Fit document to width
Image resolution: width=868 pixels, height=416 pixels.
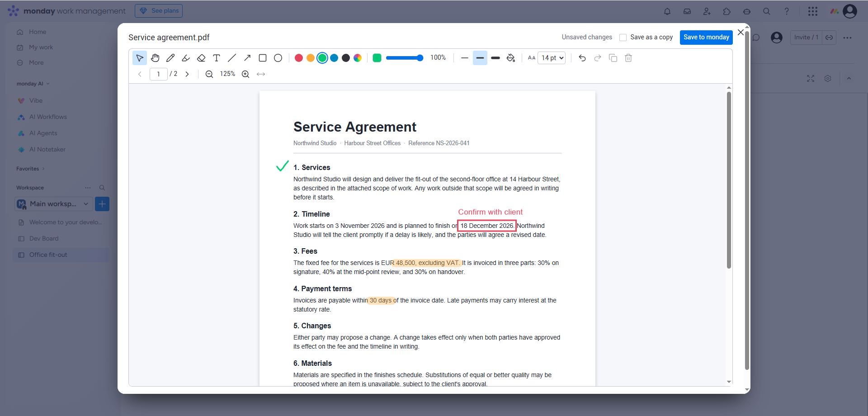tap(261, 74)
